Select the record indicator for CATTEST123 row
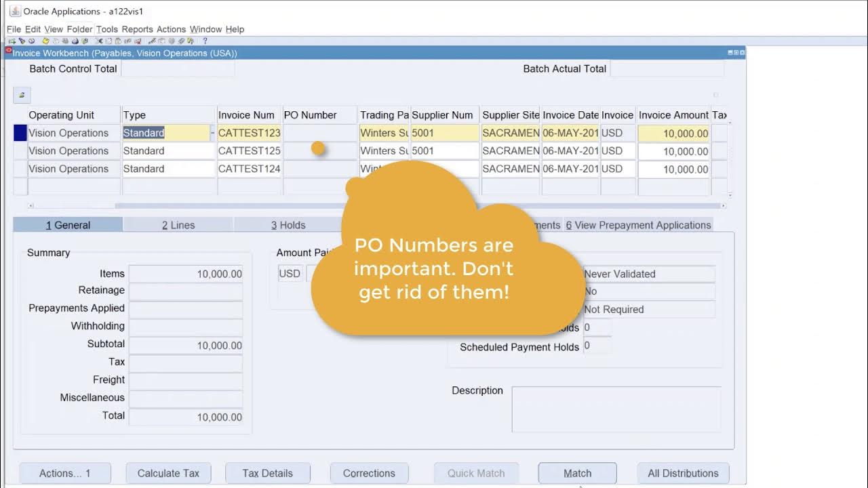 (x=20, y=133)
